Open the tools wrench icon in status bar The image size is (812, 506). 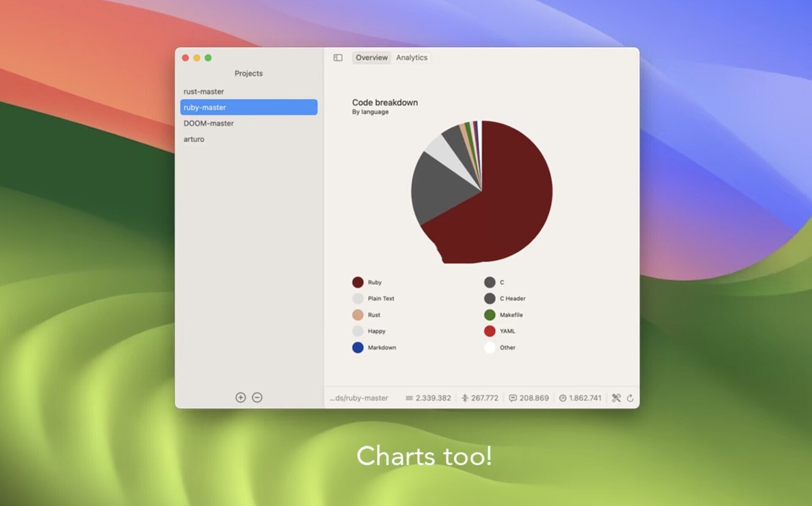pyautogui.click(x=616, y=398)
